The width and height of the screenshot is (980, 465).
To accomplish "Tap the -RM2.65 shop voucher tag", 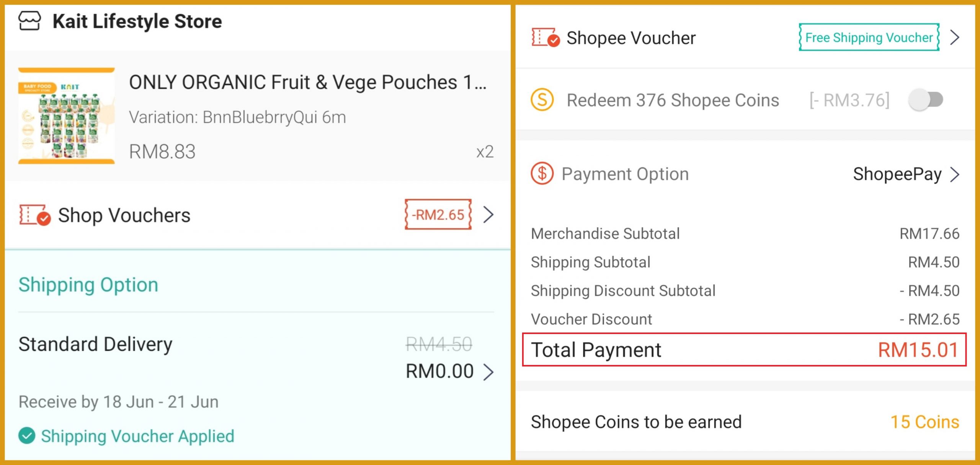I will [x=438, y=214].
